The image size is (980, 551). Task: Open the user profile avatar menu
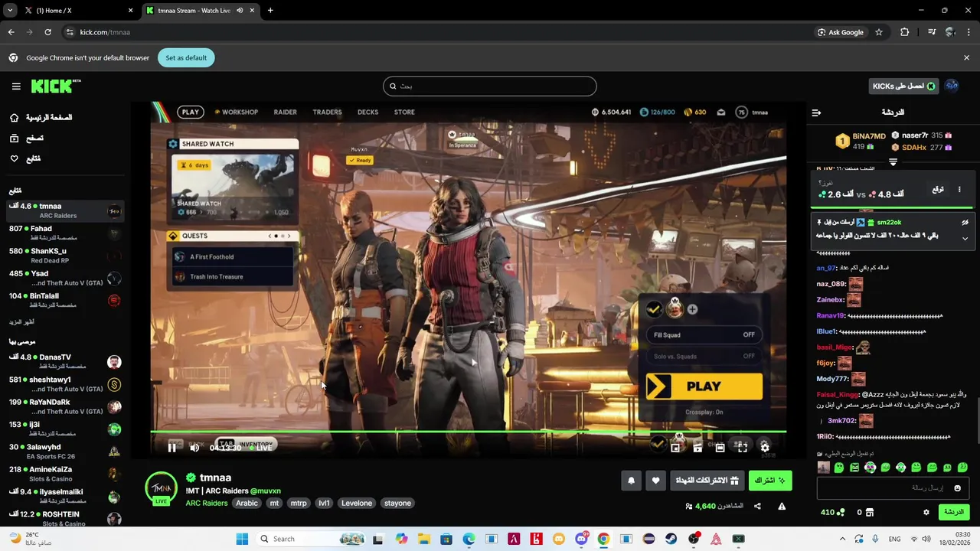952,86
